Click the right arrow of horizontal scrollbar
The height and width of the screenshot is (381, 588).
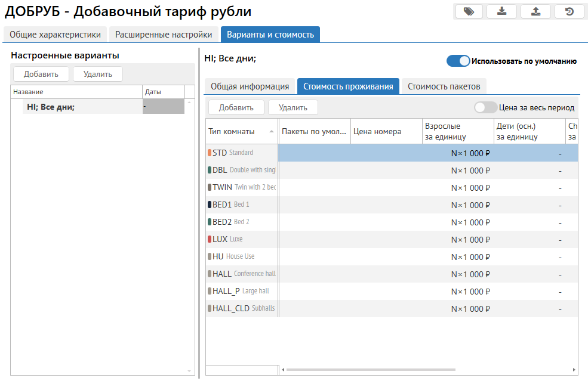point(574,370)
